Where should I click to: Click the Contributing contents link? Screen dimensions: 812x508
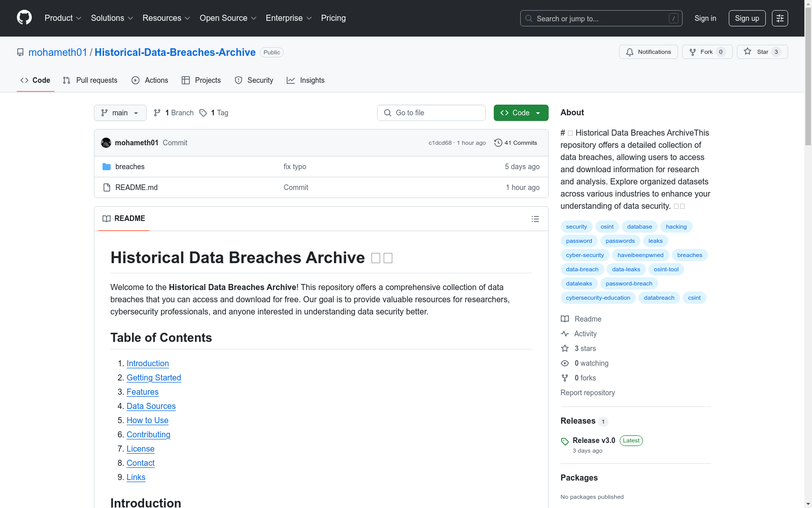pos(149,434)
